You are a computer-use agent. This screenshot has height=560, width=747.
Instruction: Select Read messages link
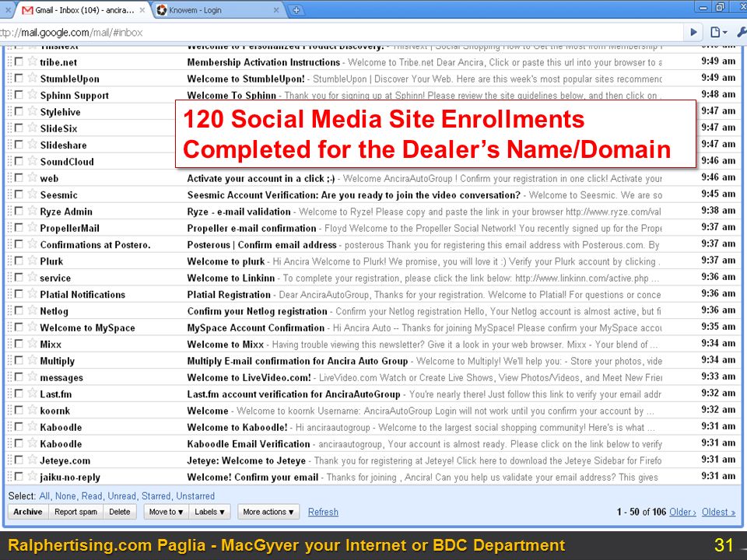[92, 495]
